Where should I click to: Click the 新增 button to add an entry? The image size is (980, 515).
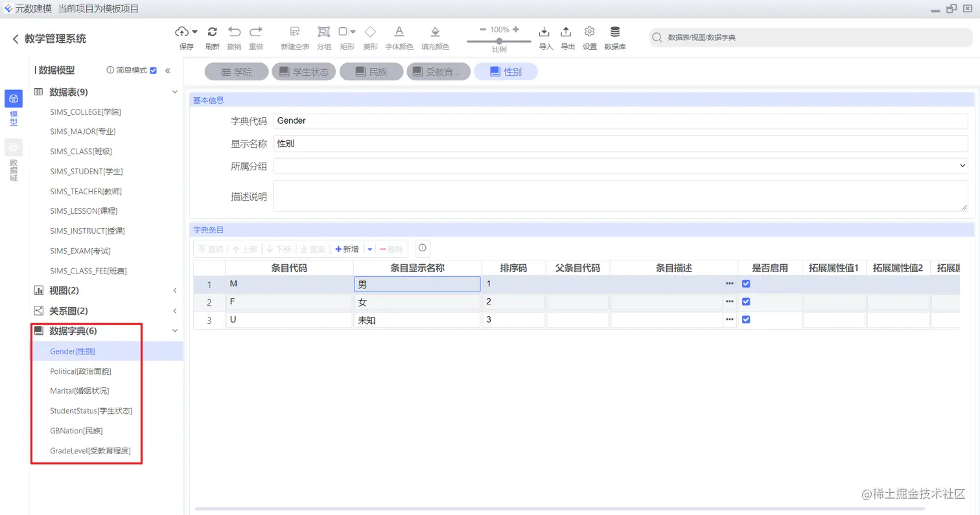coord(348,249)
